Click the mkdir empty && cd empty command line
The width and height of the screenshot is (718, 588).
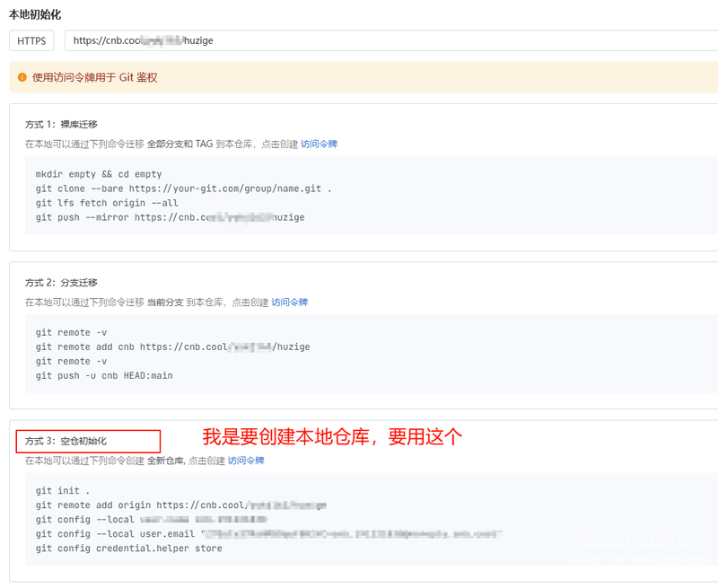pos(99,174)
